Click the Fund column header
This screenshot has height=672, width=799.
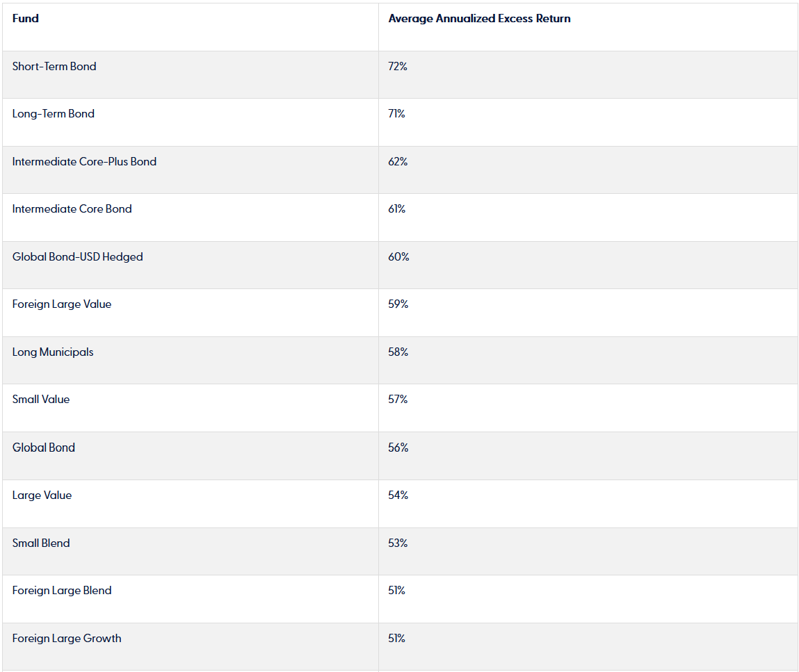click(26, 19)
